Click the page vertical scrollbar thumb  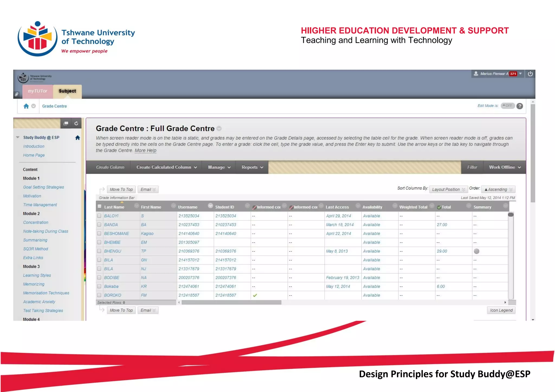coord(533,153)
